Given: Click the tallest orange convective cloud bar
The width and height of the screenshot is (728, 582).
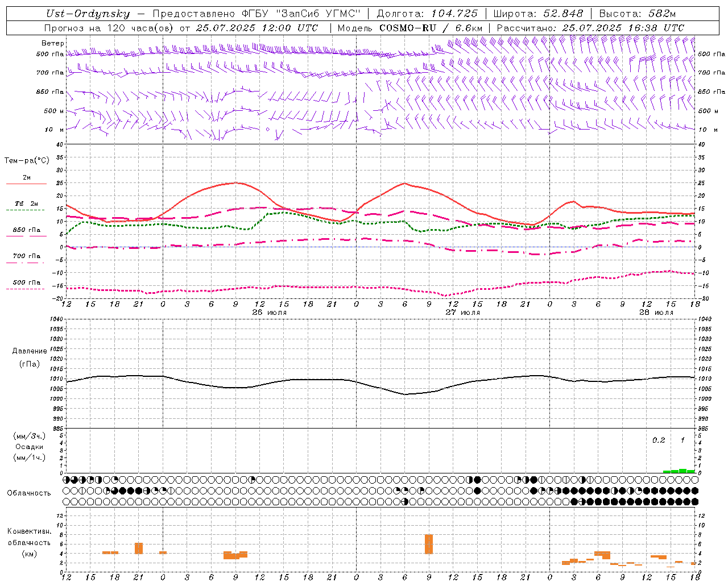Looking at the screenshot, I should (x=429, y=544).
